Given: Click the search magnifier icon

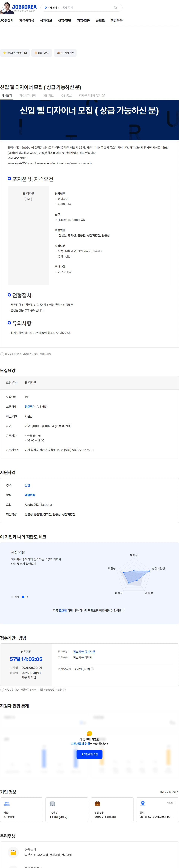Looking at the screenshot, I should [116, 7].
